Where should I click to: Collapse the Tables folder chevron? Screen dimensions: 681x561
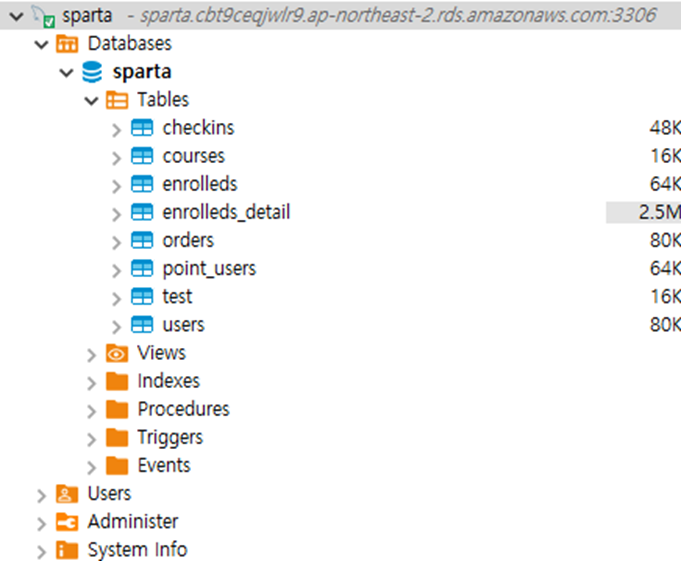[91, 101]
